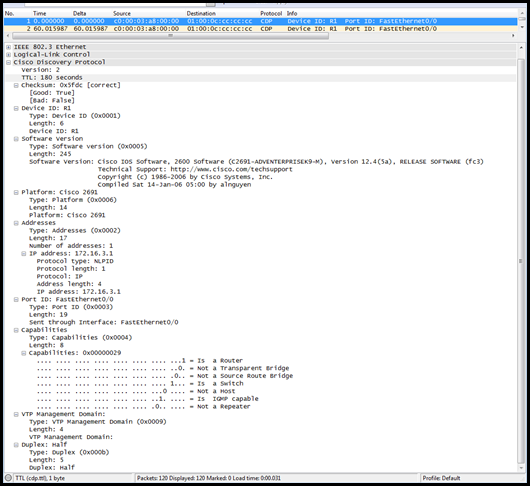This screenshot has width=530, height=486.
Task: Select the Address length: 4 line
Action: pyautogui.click(x=69, y=284)
